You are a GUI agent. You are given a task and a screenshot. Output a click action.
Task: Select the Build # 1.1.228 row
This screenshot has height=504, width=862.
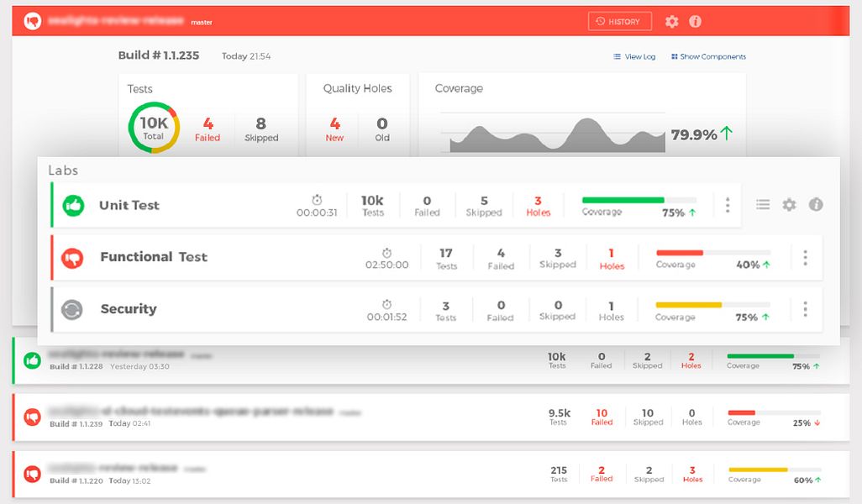tap(431, 361)
